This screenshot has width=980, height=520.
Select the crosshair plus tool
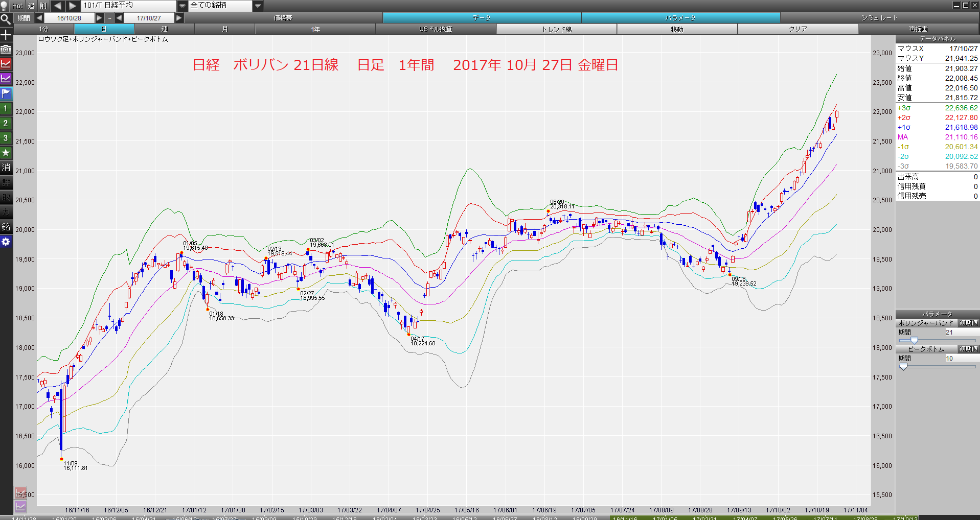click(6, 34)
